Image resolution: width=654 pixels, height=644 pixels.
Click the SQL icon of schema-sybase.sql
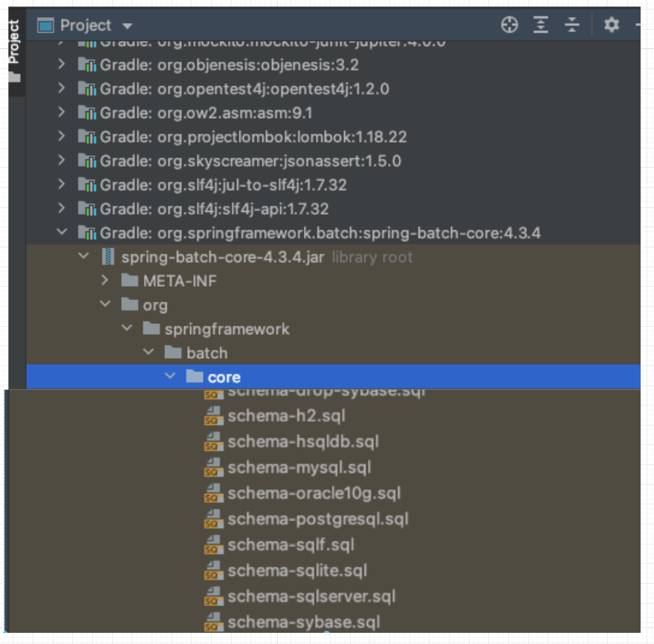point(213,622)
